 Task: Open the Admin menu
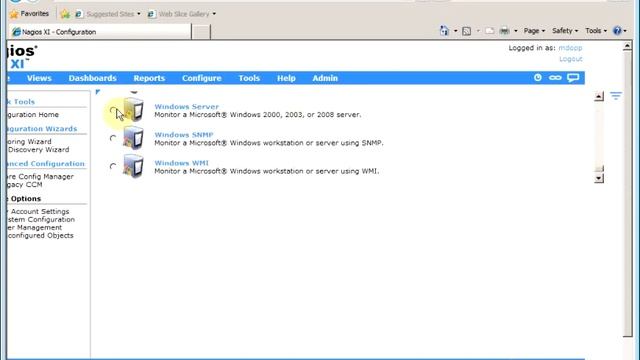325,78
